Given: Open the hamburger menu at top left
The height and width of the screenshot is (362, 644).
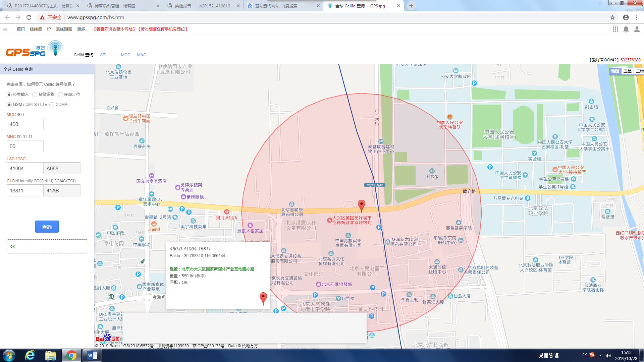Looking at the screenshot, I should pos(5,29).
